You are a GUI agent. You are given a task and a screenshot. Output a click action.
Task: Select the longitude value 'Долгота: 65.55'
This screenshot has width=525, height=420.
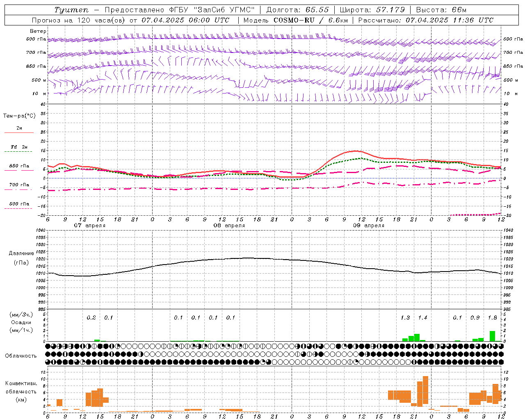(299, 10)
